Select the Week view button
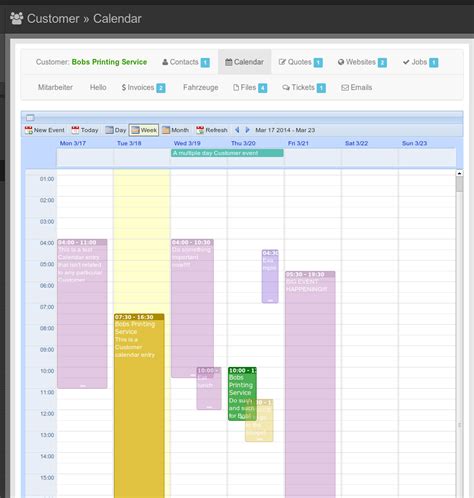Image resolution: width=474 pixels, height=498 pixels. [x=144, y=130]
